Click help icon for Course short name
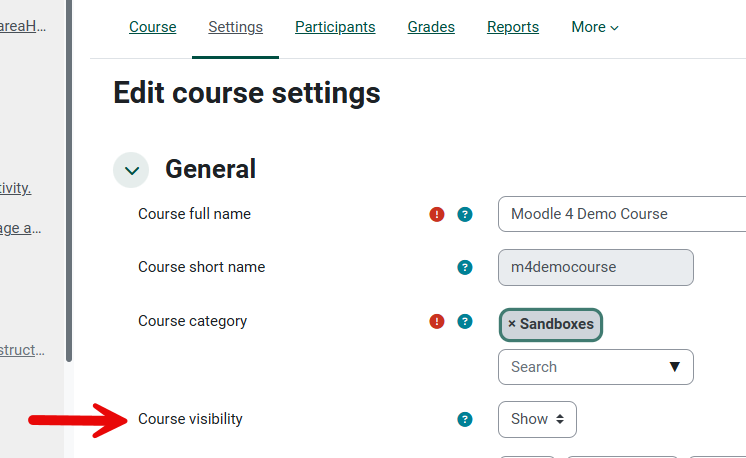The image size is (746, 458). click(465, 267)
